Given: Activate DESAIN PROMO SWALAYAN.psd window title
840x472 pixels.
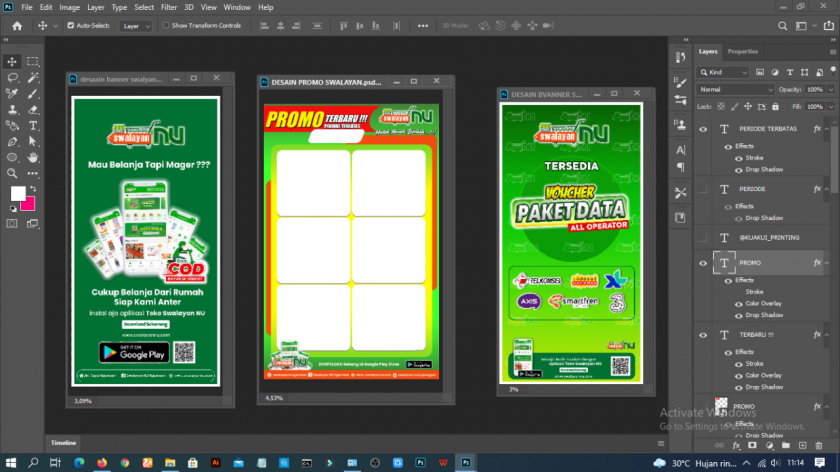Looking at the screenshot, I should [x=326, y=82].
